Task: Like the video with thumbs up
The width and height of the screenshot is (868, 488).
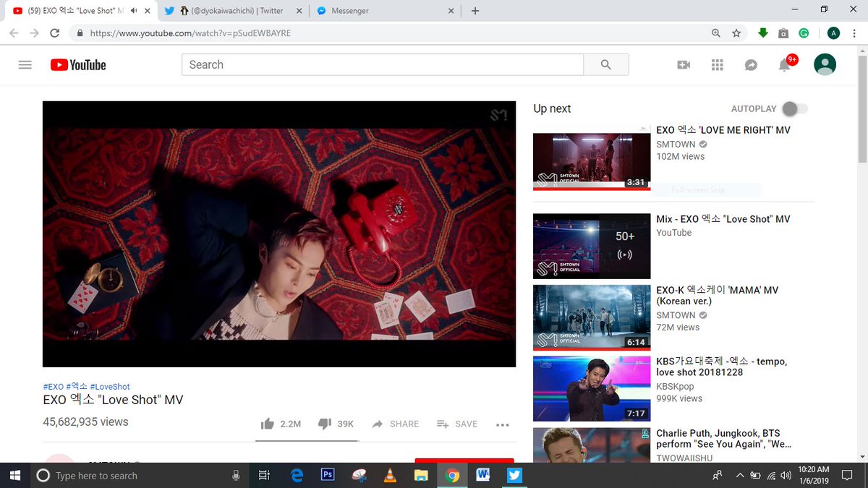Action: [268, 424]
